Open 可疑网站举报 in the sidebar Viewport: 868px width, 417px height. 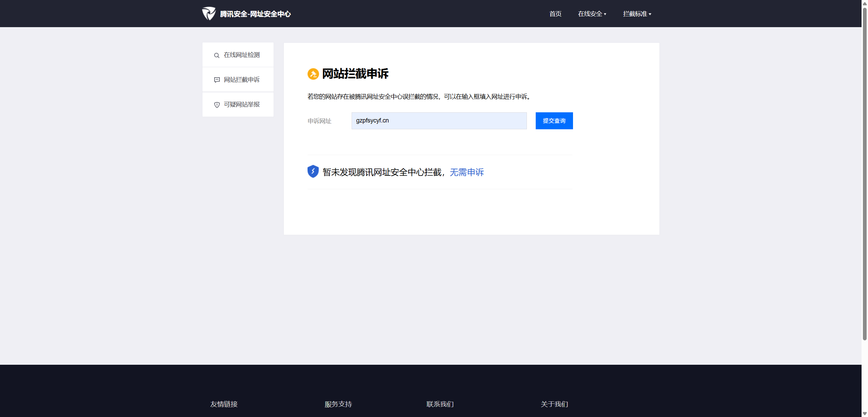click(x=241, y=105)
